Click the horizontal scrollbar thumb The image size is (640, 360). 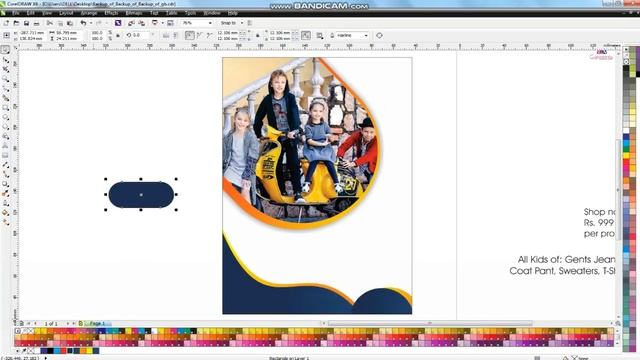(x=430, y=323)
